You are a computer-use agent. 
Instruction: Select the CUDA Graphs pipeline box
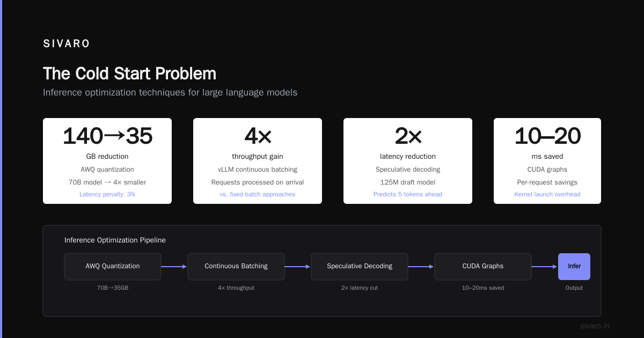coord(483,267)
